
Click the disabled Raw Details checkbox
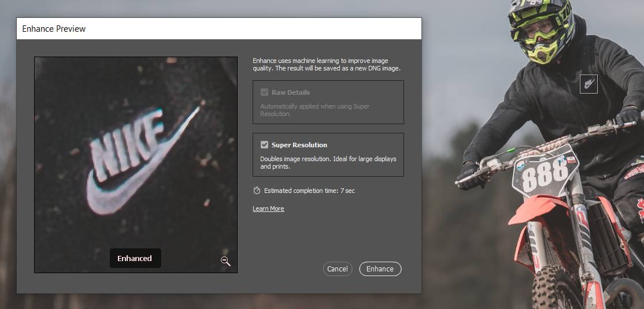(x=265, y=92)
